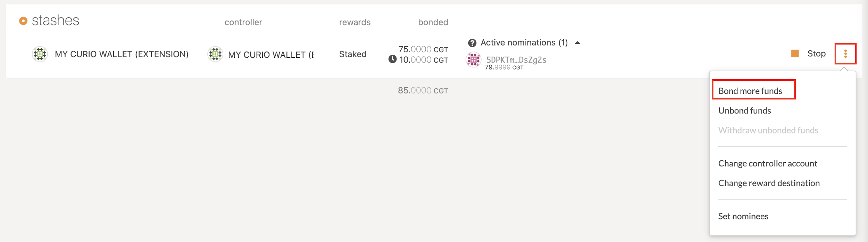Screen dimensions: 868x242
Task: Select Set nominees option
Action: (x=743, y=216)
